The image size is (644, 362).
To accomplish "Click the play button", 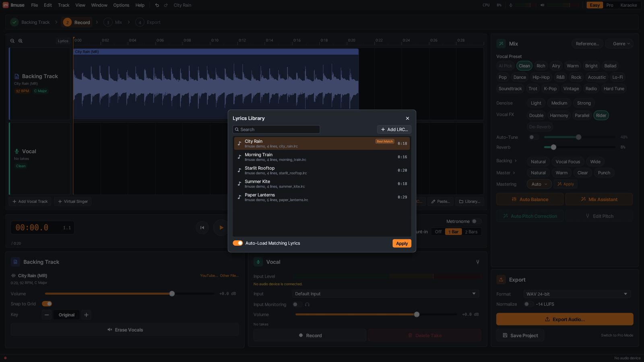I will pyautogui.click(x=221, y=228).
